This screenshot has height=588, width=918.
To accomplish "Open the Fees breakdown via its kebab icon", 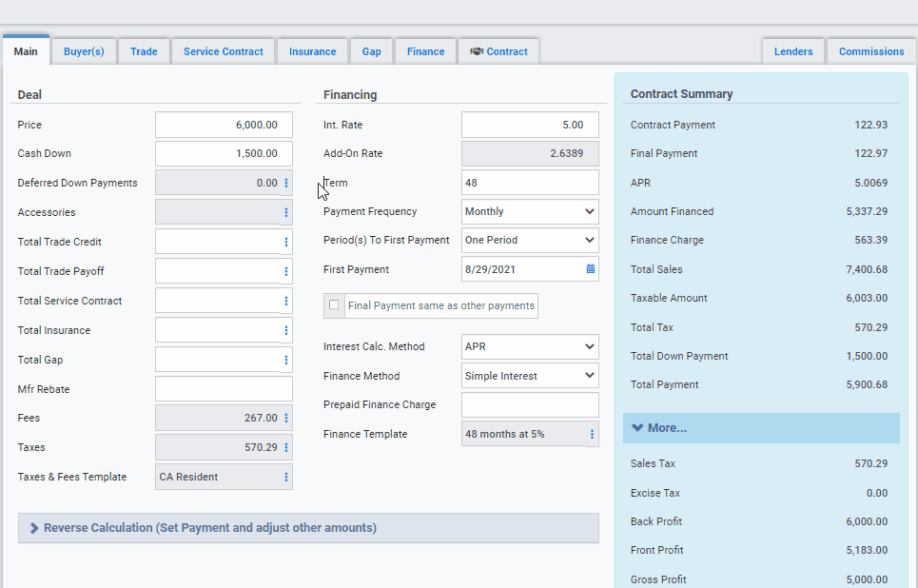I will (x=286, y=418).
